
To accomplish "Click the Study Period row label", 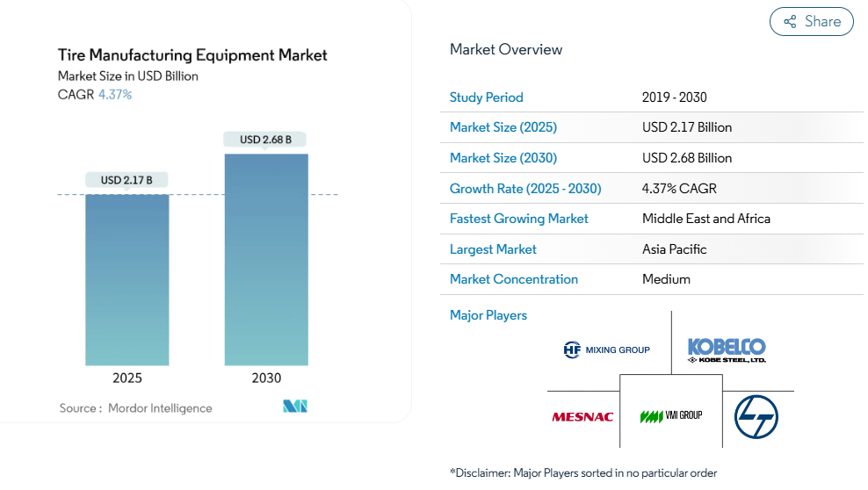I will (487, 97).
